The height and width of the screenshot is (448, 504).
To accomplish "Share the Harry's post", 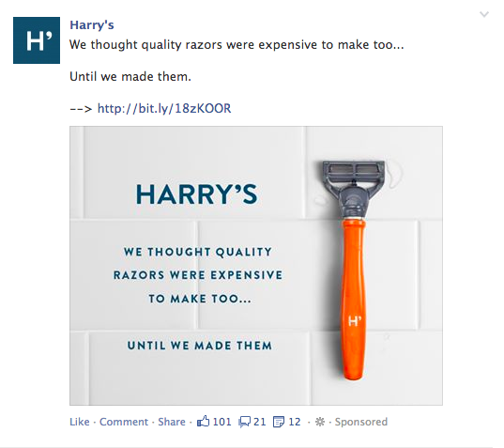I will click(172, 422).
